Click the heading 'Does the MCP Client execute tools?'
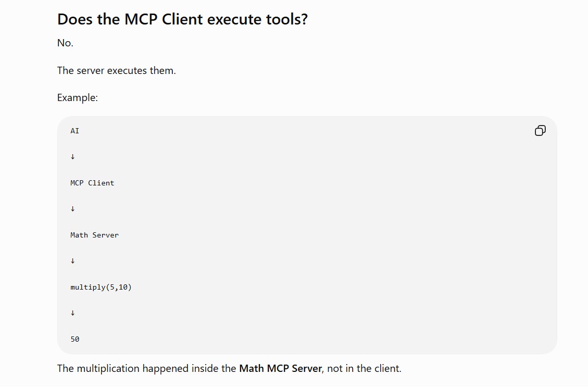588x387 pixels. pyautogui.click(x=182, y=19)
